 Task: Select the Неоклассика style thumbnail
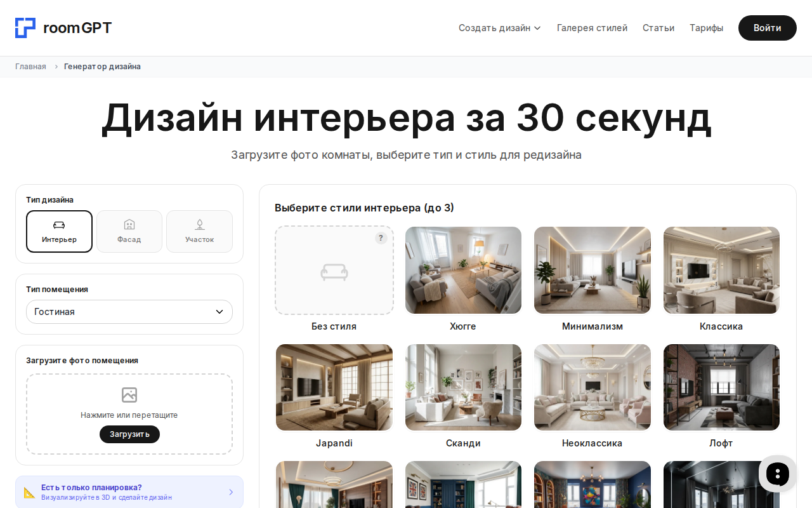[593, 387]
